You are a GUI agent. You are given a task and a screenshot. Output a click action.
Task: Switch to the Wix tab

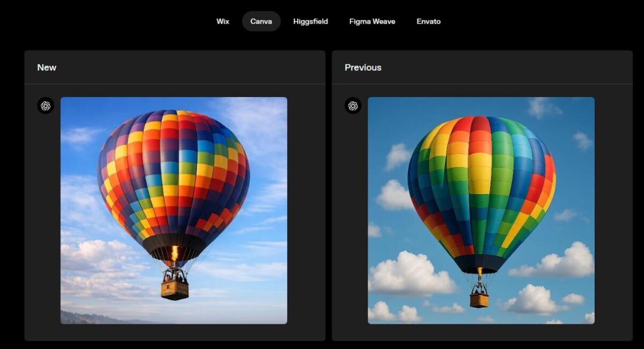(x=222, y=21)
